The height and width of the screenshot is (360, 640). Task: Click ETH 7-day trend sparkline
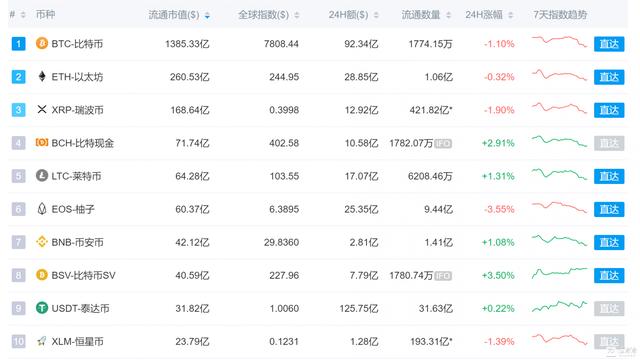click(x=559, y=75)
